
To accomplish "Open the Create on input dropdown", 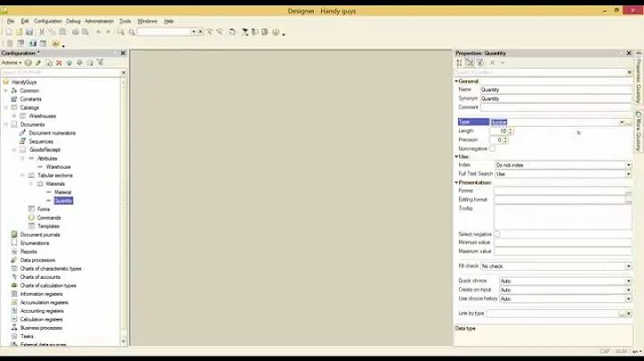I will [x=629, y=290].
